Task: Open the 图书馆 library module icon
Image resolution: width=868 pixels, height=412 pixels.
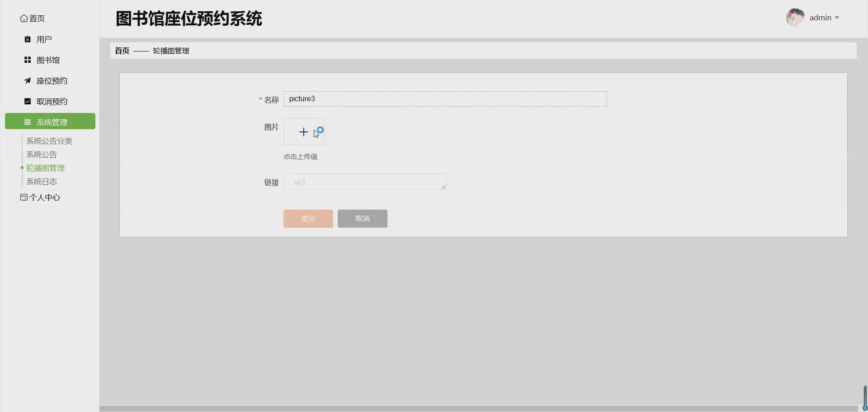Action: (27, 60)
